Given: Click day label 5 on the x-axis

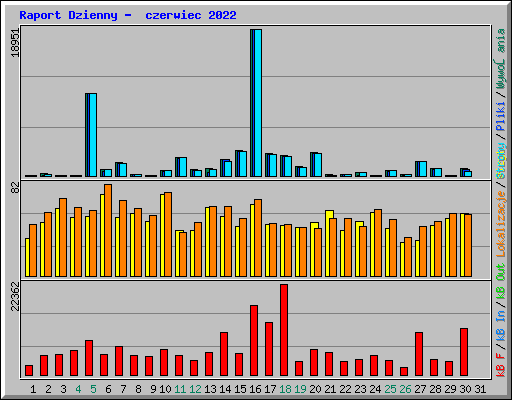Looking at the screenshot, I should point(93,389).
